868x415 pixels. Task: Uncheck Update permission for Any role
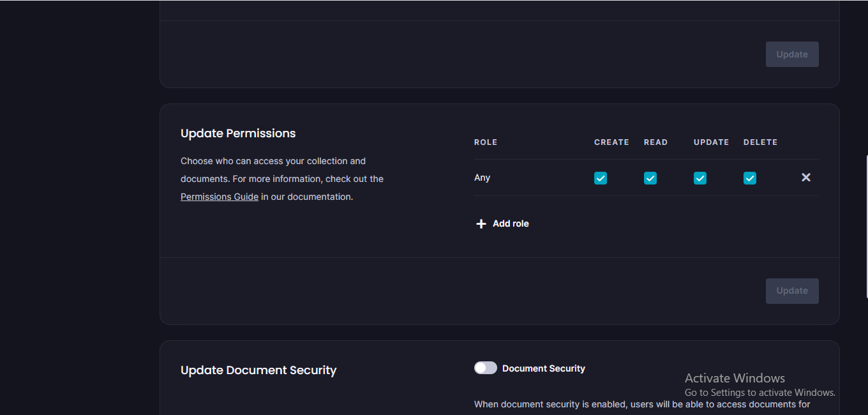click(700, 178)
